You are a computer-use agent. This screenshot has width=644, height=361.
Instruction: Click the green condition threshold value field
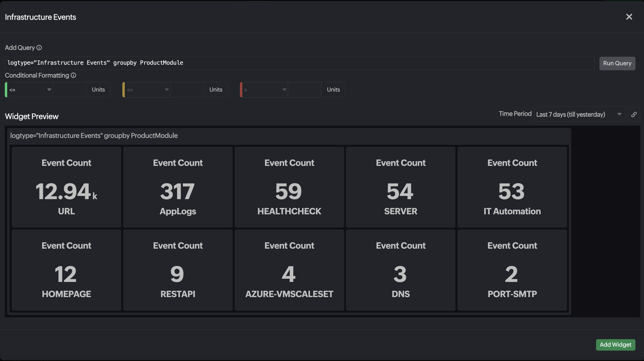coord(70,90)
